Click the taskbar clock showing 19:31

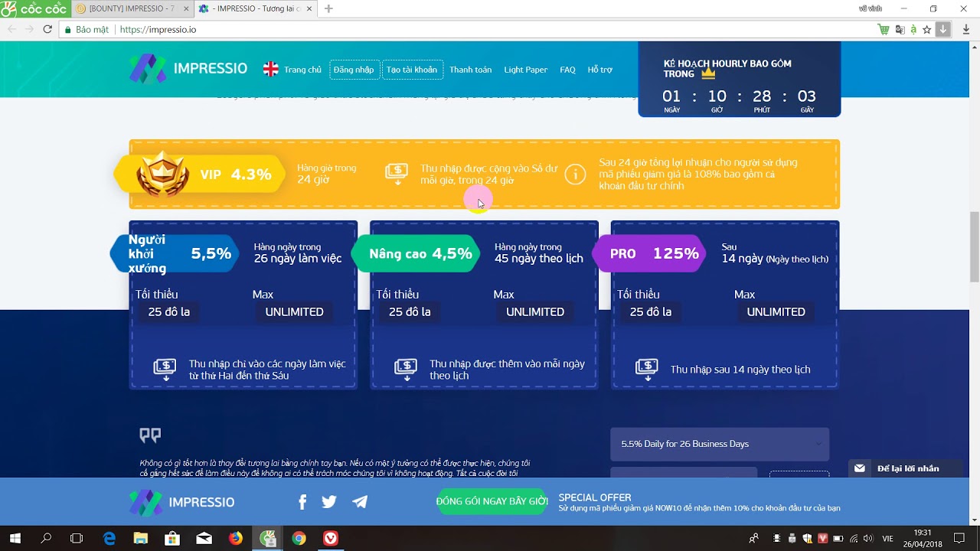pyautogui.click(x=922, y=538)
